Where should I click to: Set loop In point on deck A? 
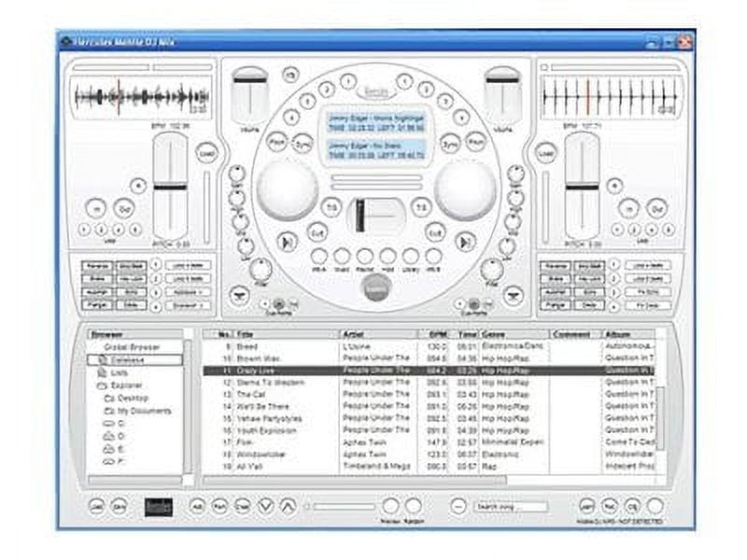click(96, 208)
